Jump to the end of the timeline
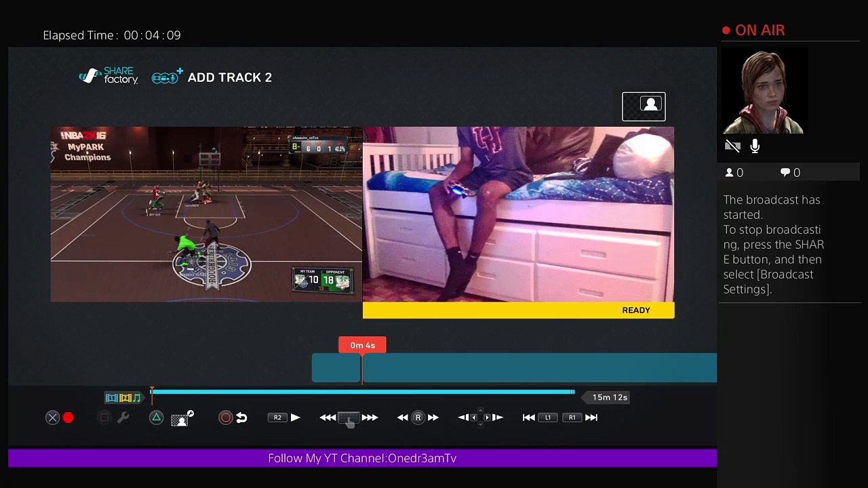868x488 pixels. [x=591, y=418]
